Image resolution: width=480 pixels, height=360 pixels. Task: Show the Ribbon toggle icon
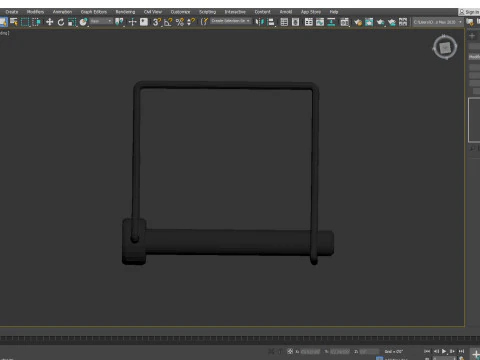309,22
